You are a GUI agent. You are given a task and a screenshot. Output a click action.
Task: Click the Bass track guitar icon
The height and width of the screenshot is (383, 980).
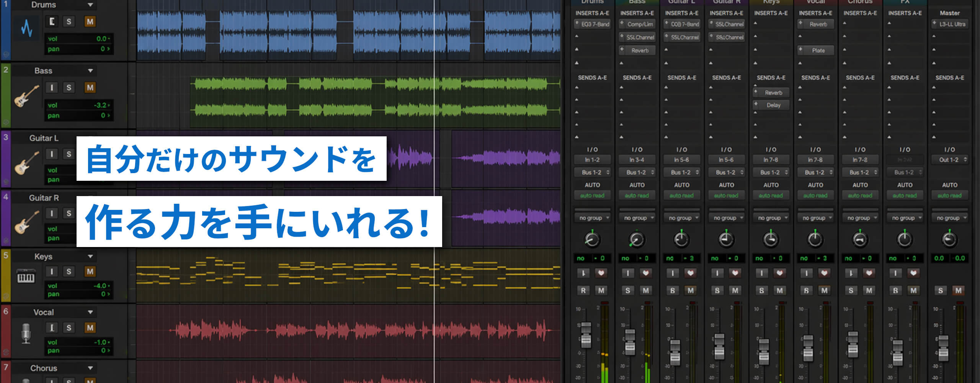click(x=26, y=96)
